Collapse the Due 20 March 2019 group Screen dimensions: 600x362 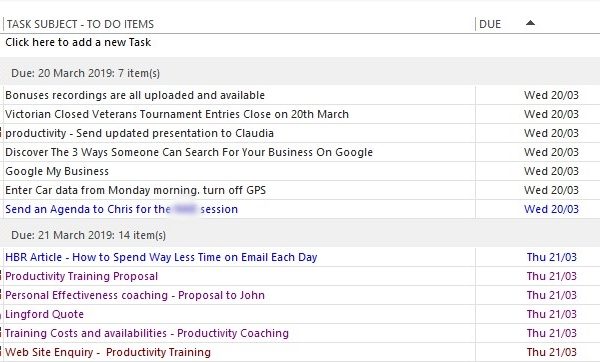pos(85,73)
